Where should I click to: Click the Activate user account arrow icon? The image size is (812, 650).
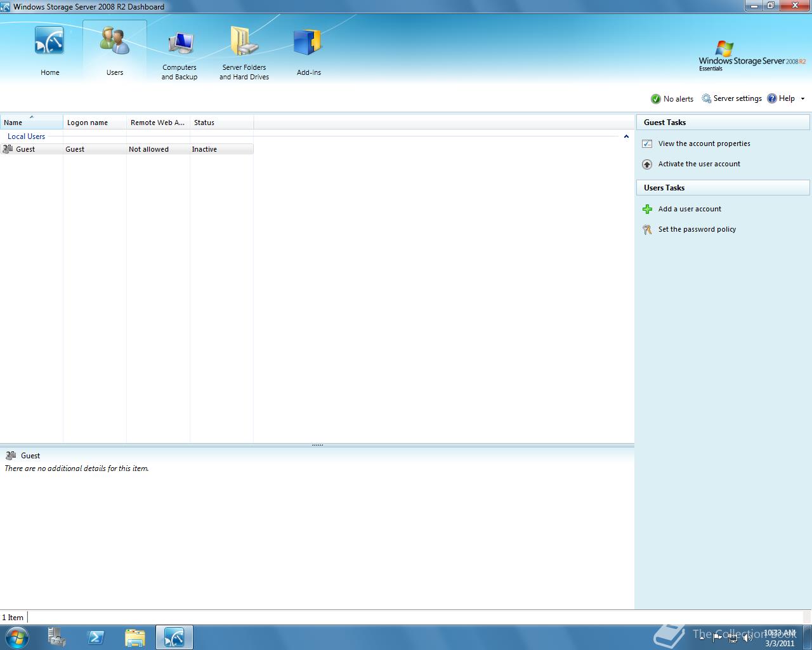pyautogui.click(x=647, y=164)
